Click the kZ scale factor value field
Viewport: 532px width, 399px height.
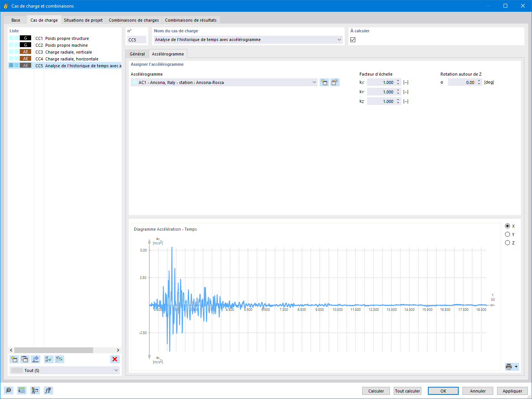tap(382, 101)
